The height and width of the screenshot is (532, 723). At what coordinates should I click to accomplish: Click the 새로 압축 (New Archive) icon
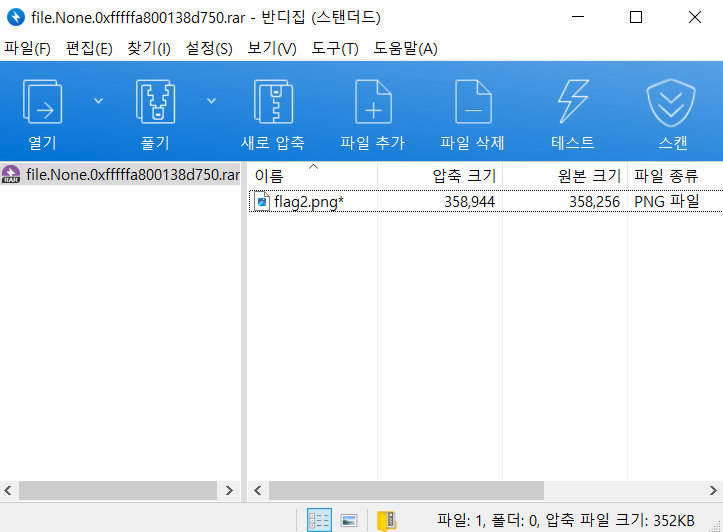(x=273, y=102)
